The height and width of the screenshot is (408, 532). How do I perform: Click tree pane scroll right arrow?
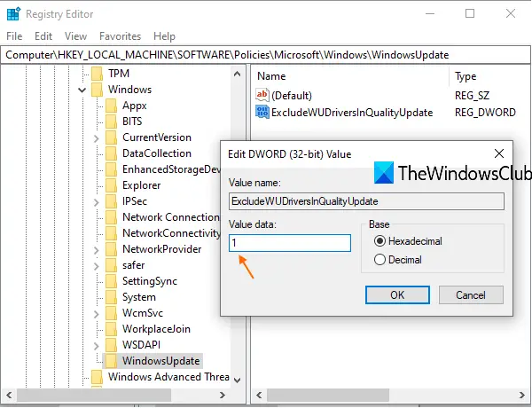click(x=223, y=395)
